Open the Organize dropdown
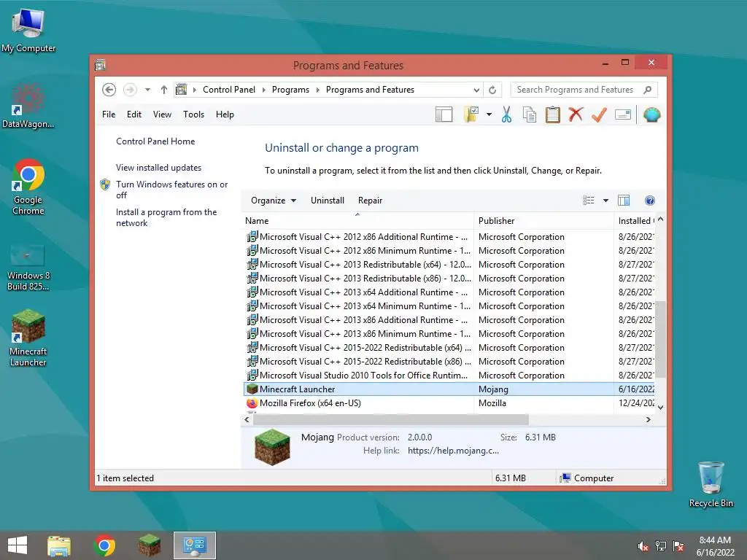This screenshot has width=747, height=560. [x=274, y=201]
